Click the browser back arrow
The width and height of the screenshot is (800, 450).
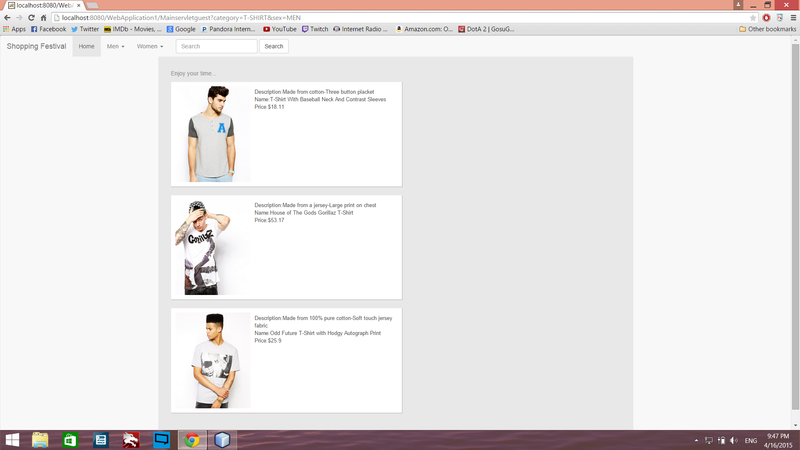(x=8, y=18)
